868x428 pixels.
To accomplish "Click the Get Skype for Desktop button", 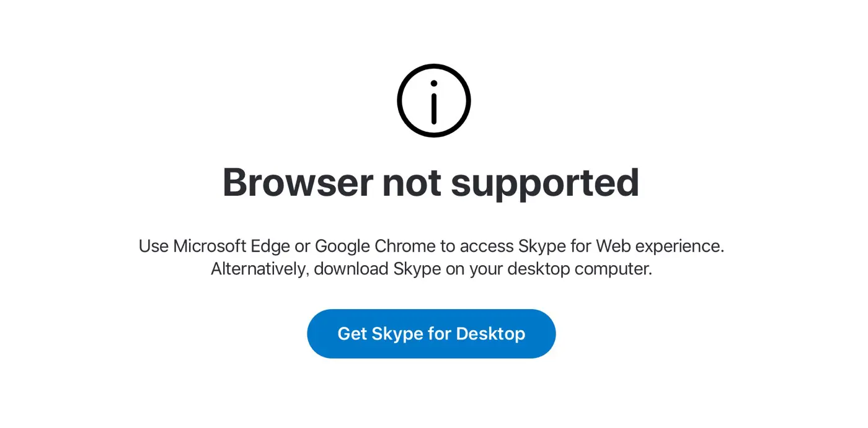I will click(432, 333).
